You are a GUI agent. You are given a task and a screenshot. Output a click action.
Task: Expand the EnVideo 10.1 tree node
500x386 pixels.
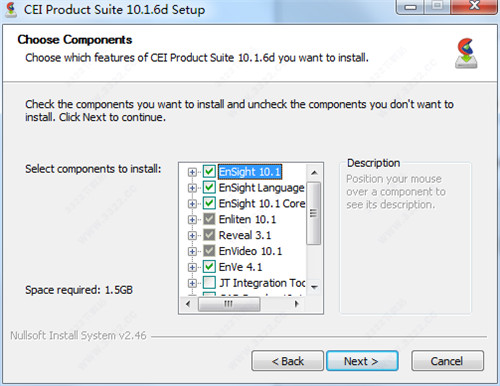pos(192,251)
